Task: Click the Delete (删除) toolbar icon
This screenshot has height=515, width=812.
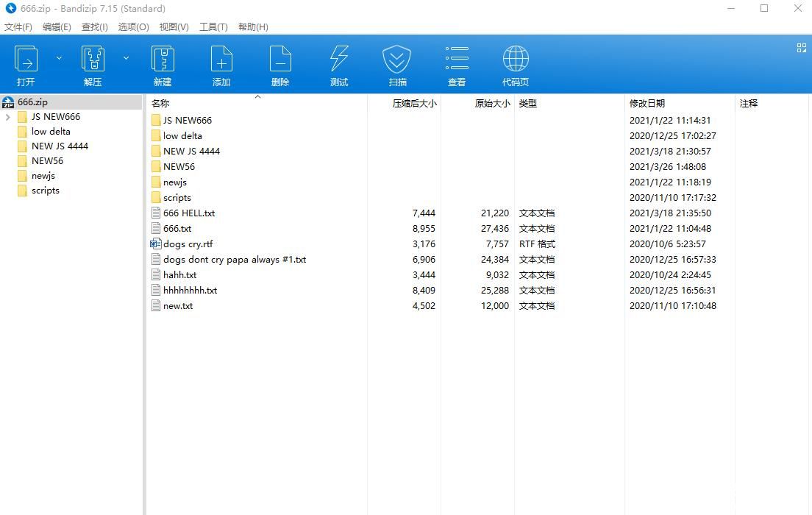Action: pyautogui.click(x=280, y=59)
